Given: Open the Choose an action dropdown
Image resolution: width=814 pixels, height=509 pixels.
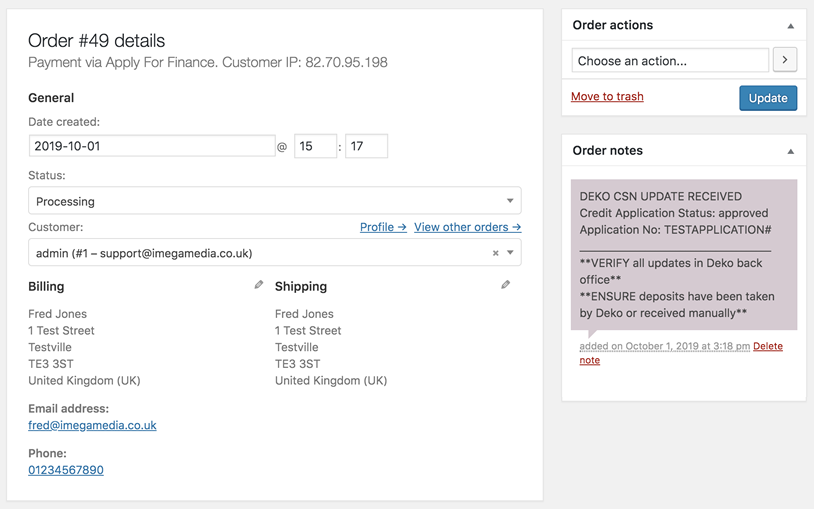Looking at the screenshot, I should point(670,60).
